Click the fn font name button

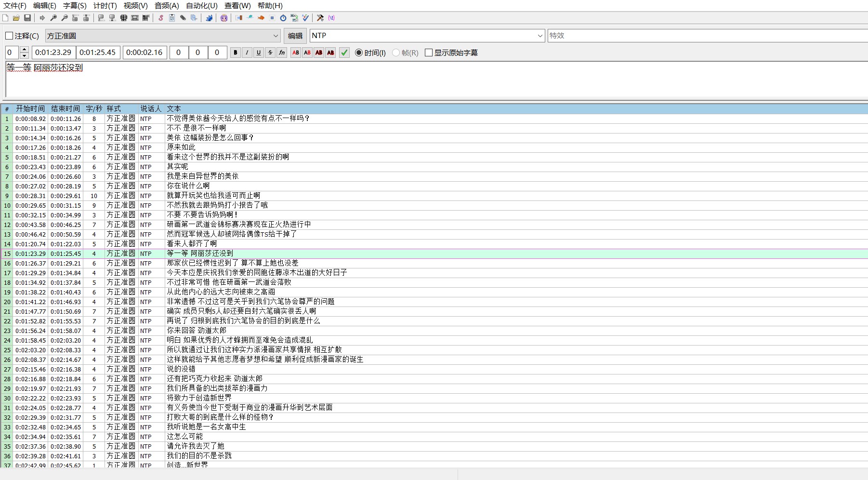(282, 53)
